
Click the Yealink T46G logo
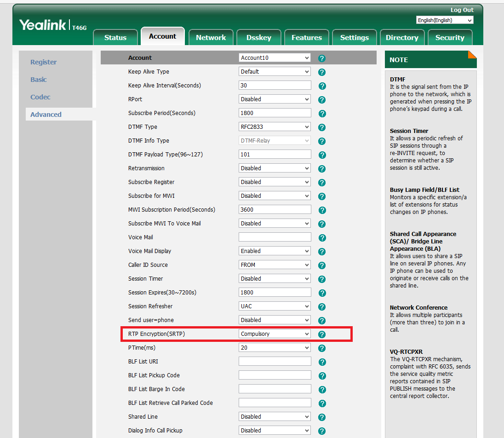coord(51,25)
